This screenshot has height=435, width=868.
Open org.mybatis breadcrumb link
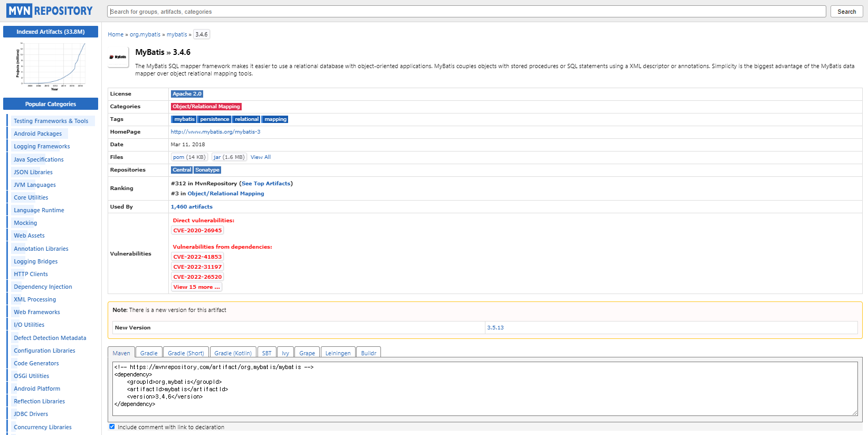(x=145, y=34)
